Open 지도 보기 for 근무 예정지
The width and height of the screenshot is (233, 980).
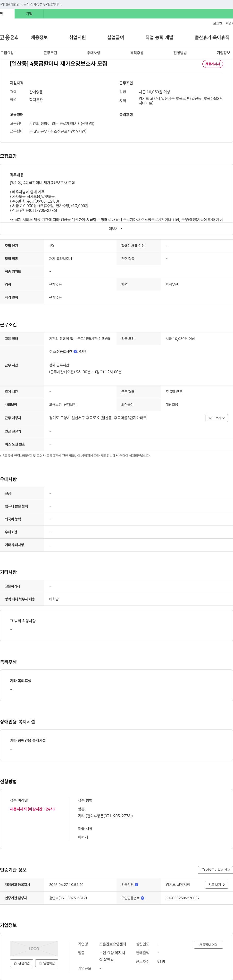click(217, 418)
